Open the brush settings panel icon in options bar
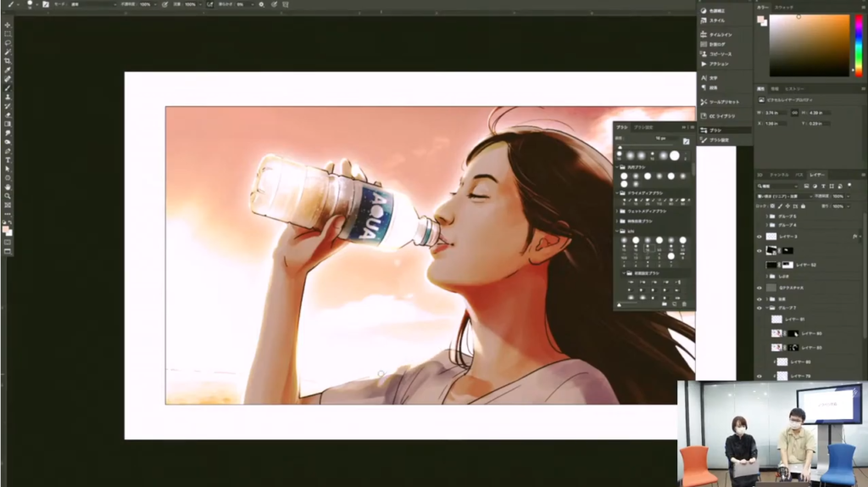This screenshot has width=868, height=487. 46,4
